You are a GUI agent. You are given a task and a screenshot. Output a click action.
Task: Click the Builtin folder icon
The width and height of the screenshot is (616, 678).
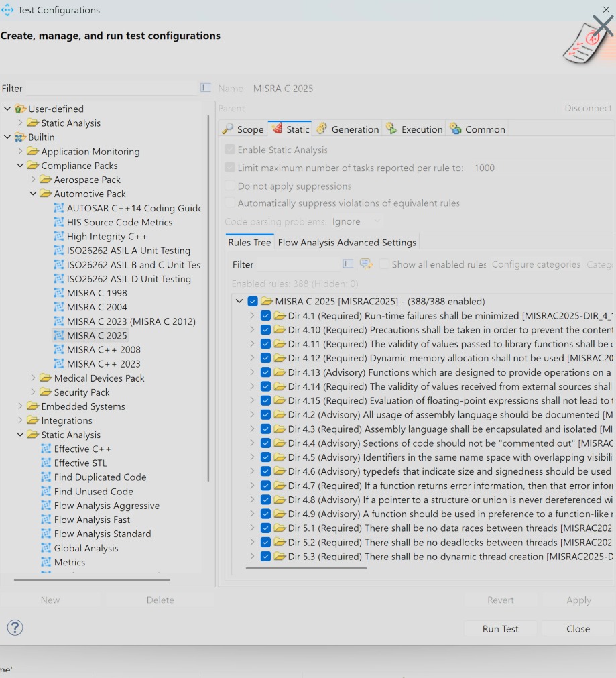coord(20,137)
